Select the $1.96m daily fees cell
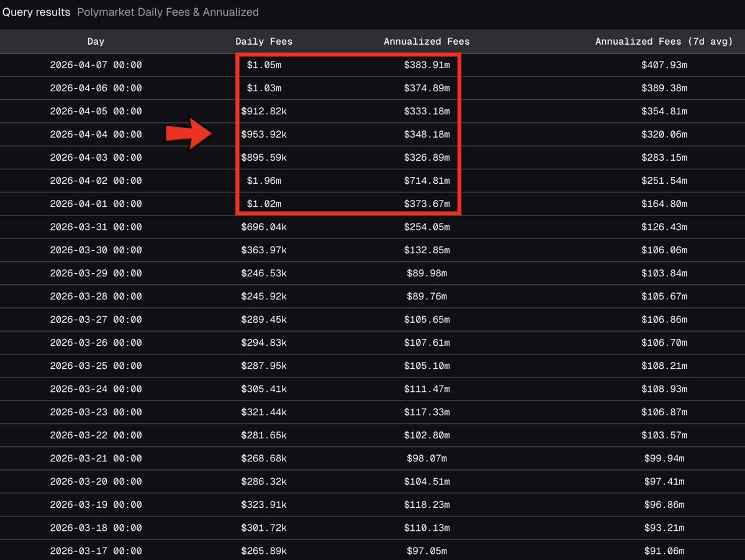The height and width of the screenshot is (560, 745). click(264, 181)
